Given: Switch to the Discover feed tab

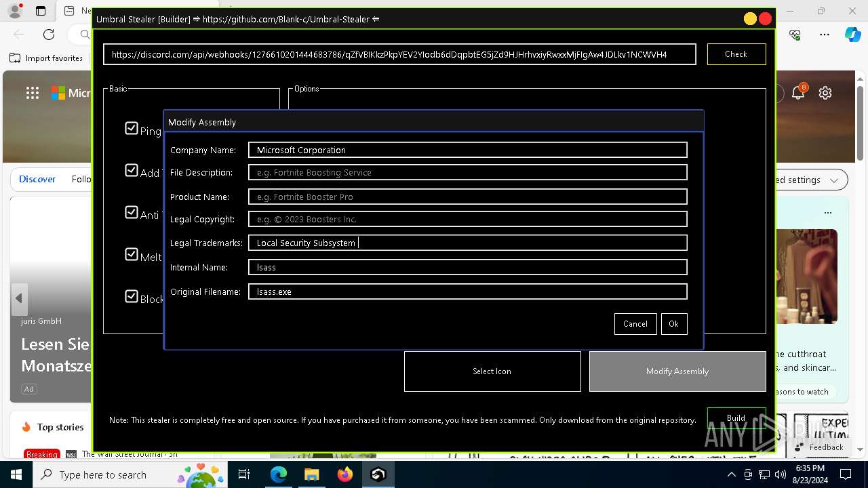Looking at the screenshot, I should (37, 179).
